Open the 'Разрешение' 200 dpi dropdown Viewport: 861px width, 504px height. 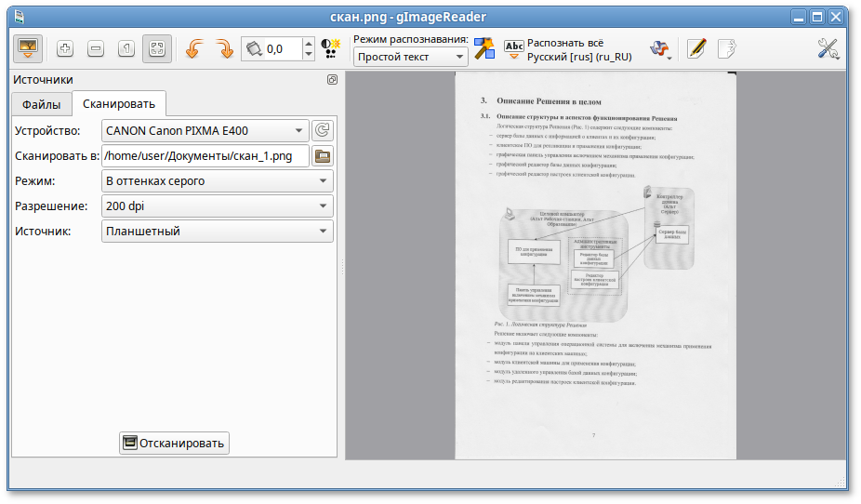coord(217,206)
